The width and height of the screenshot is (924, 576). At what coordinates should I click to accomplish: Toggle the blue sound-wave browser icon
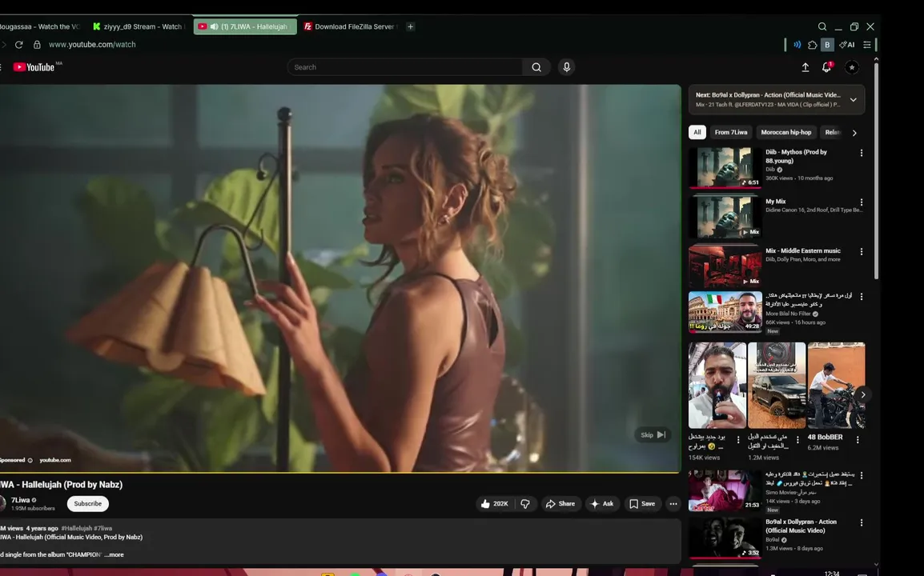point(797,45)
